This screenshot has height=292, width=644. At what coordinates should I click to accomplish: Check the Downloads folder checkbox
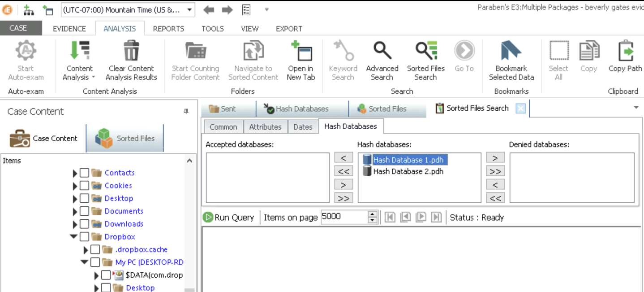84,224
